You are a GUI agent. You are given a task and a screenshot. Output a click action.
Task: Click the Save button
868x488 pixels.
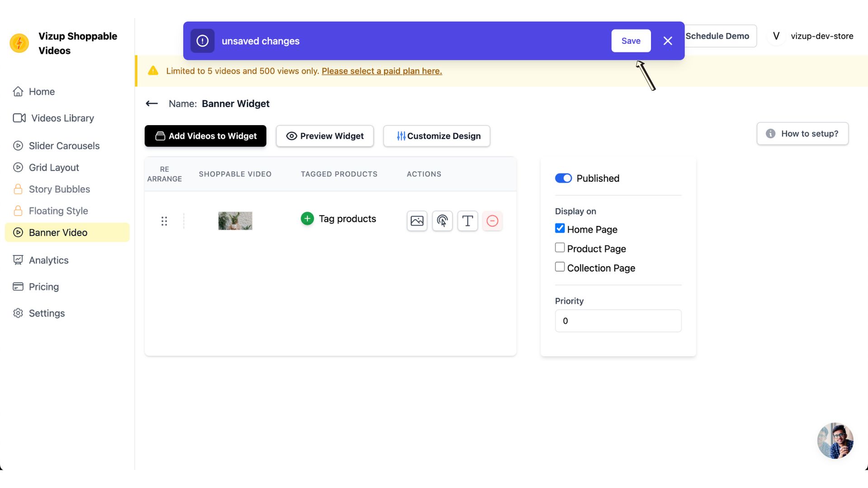coord(631,41)
